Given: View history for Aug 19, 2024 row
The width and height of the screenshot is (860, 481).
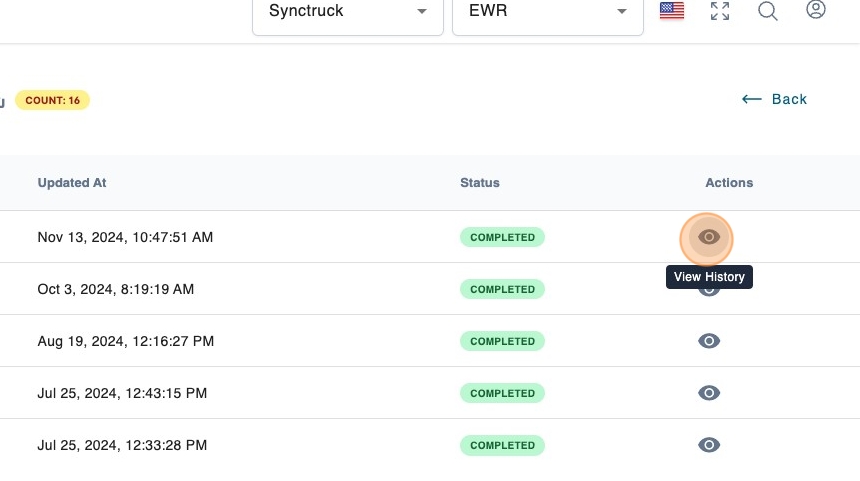Looking at the screenshot, I should pos(708,341).
